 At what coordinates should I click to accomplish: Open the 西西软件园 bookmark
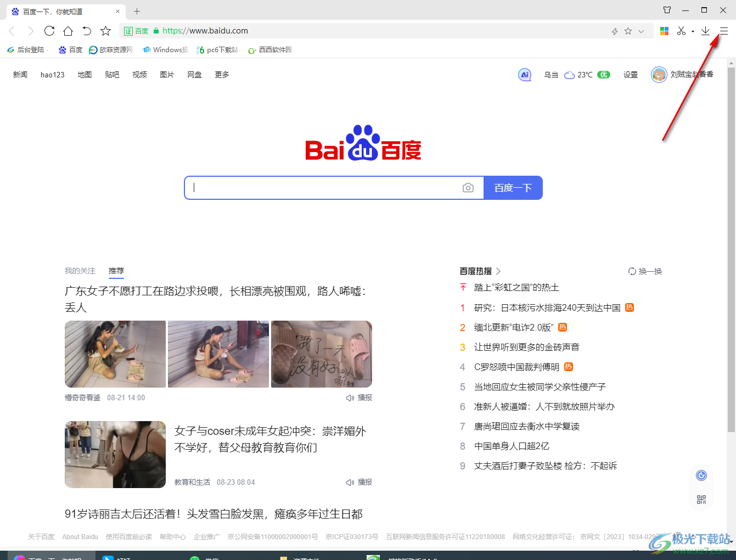pyautogui.click(x=270, y=50)
